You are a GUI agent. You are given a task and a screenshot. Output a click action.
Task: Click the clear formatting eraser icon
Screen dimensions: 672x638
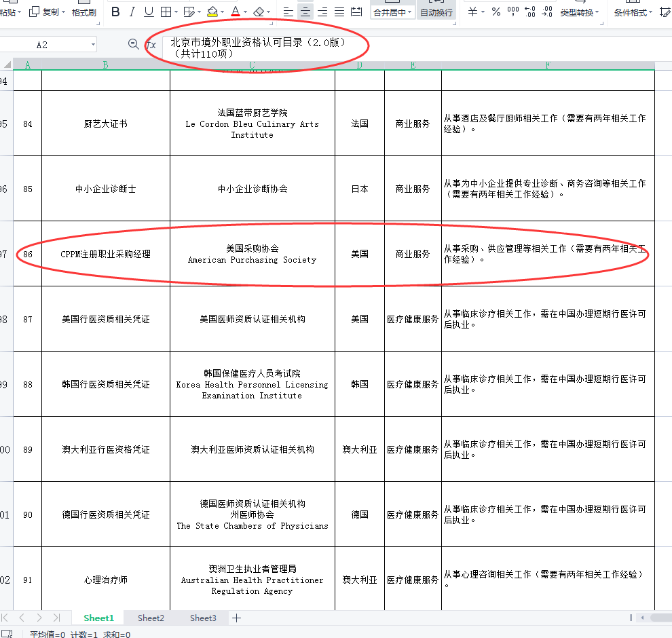click(x=258, y=12)
